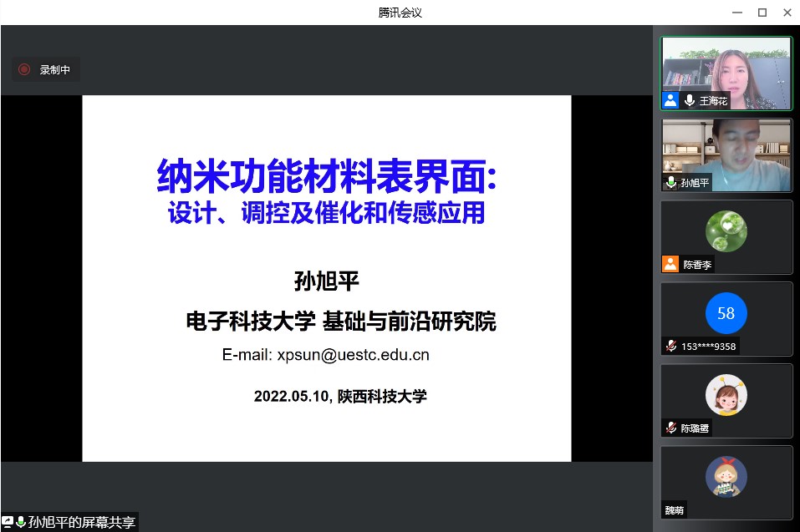This screenshot has width=800, height=532.
Task: Click the microphone icon next to 孙旭平's name
Action: pos(670,182)
